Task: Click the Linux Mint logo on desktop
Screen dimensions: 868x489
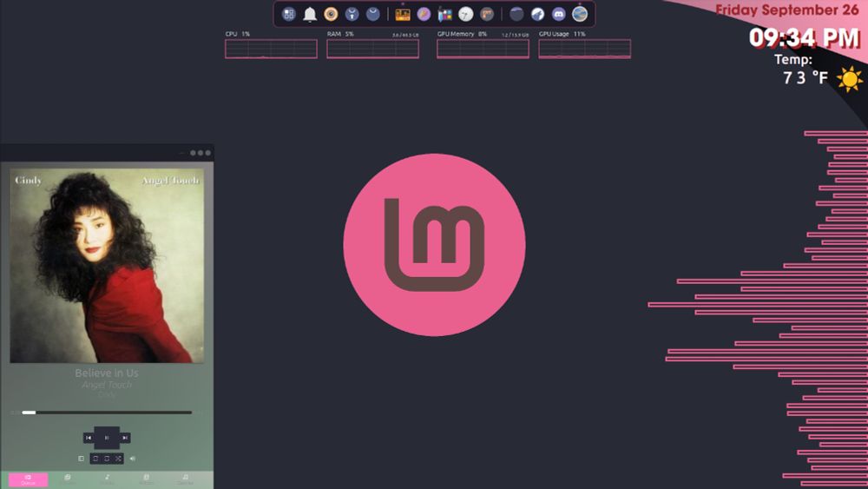Action: (435, 245)
